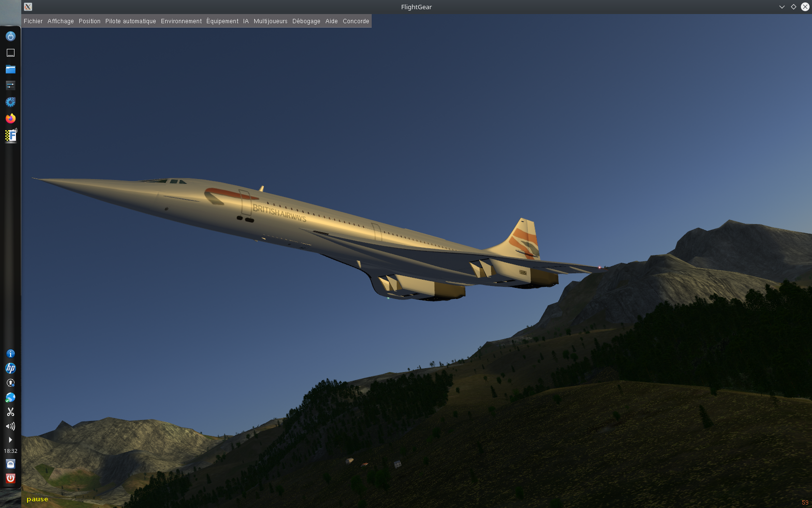Image resolution: width=812 pixels, height=508 pixels.
Task: Click the FlightGear title bar text
Action: pyautogui.click(x=416, y=7)
